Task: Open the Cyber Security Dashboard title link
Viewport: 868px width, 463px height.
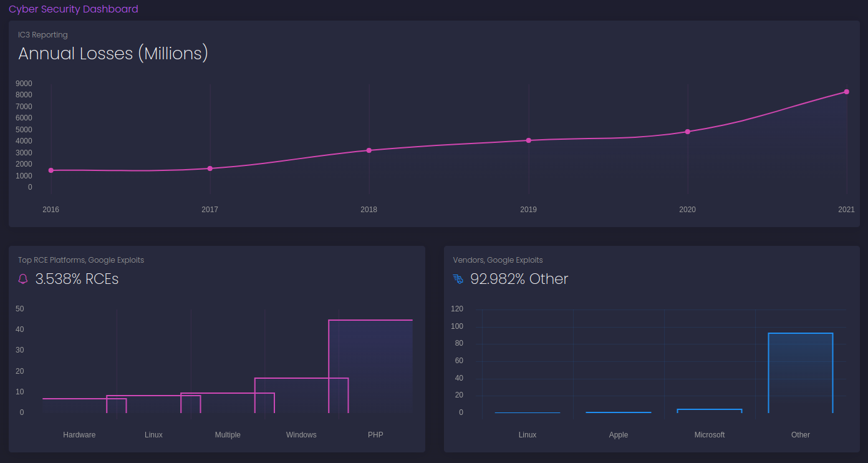Action: point(73,9)
